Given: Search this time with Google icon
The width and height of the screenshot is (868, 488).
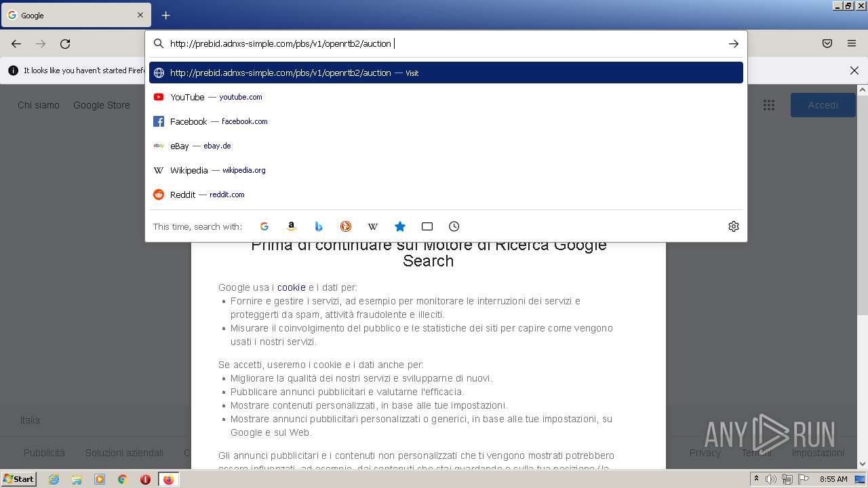Looking at the screenshot, I should click(264, 226).
